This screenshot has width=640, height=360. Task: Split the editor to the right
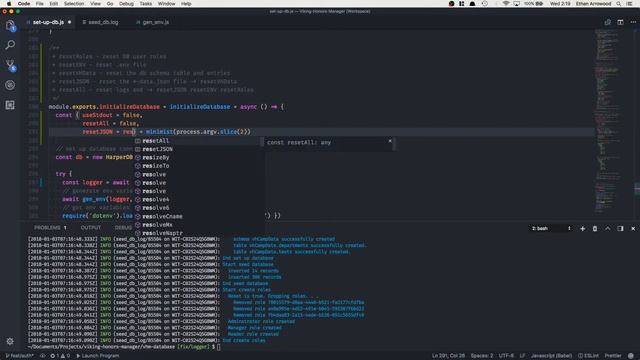[x=620, y=22]
